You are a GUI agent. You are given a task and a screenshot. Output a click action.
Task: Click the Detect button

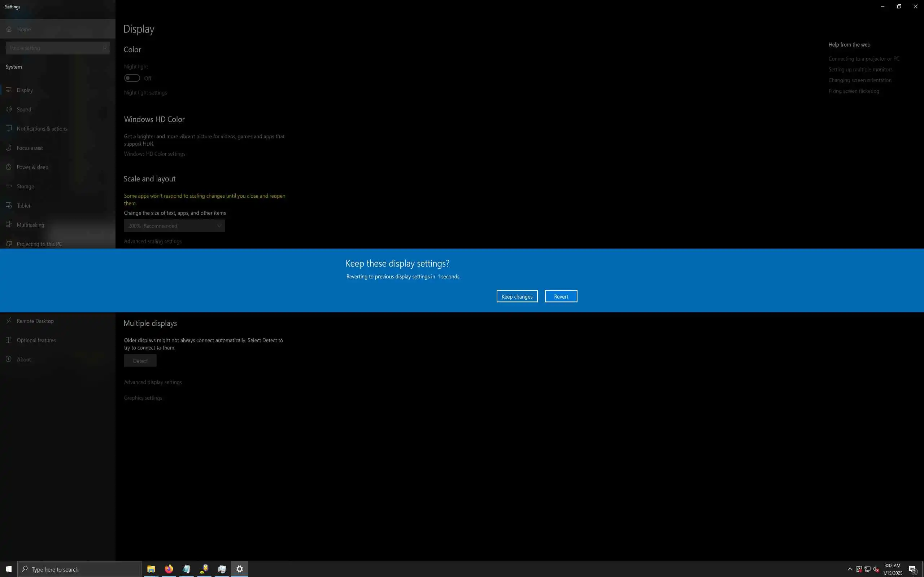pos(140,361)
